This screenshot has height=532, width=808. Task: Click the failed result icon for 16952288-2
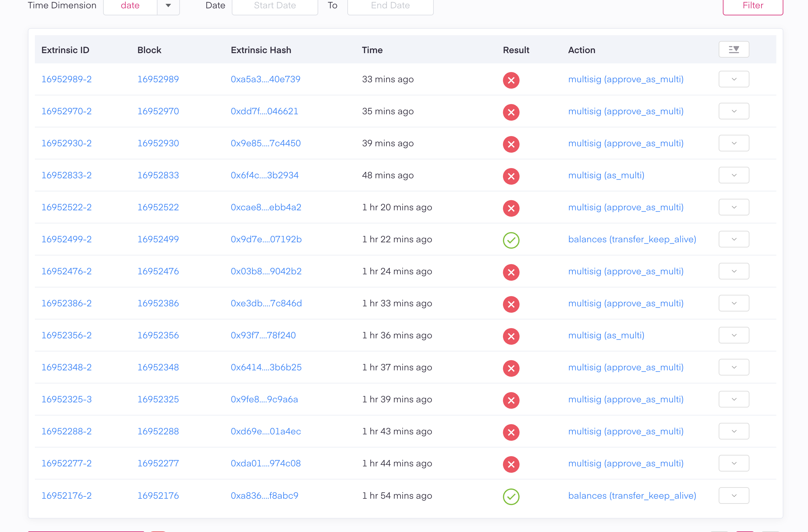pos(511,432)
